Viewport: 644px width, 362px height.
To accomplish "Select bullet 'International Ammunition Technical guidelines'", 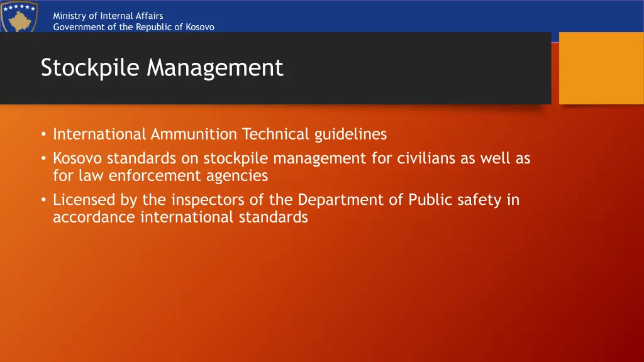I will (x=219, y=134).
